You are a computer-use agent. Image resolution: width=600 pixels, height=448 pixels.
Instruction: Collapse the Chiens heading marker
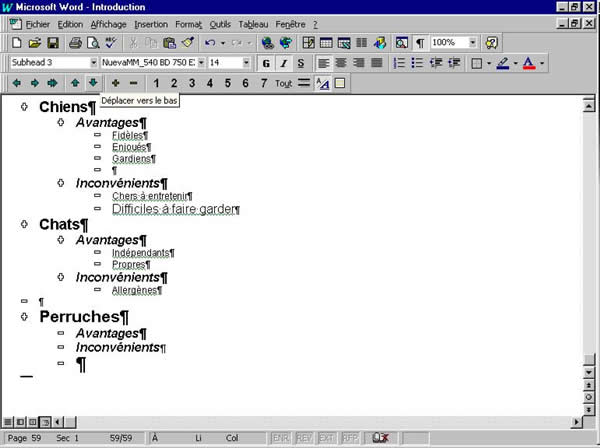24,107
